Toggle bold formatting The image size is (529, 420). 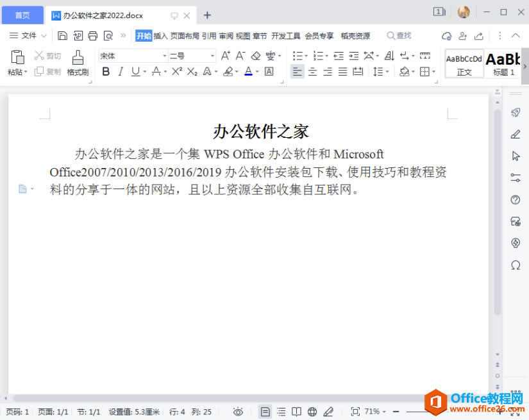tap(106, 72)
